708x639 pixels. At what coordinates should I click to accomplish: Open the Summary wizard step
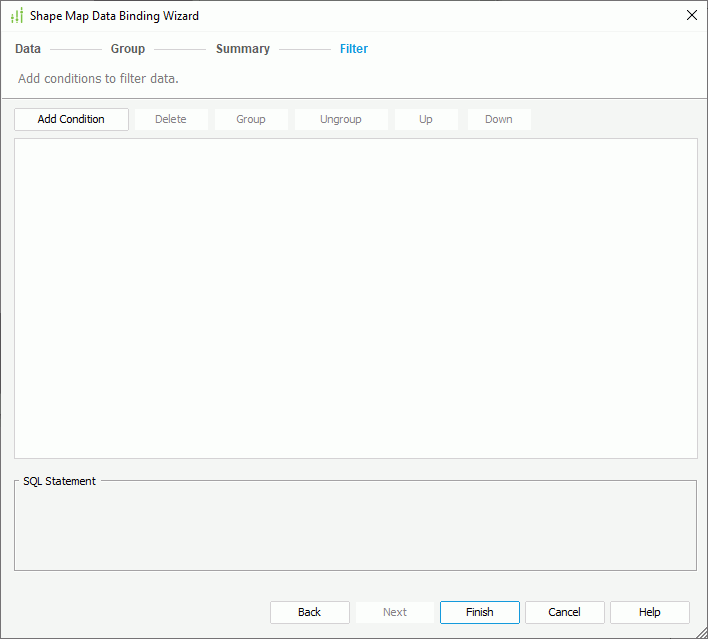(243, 49)
